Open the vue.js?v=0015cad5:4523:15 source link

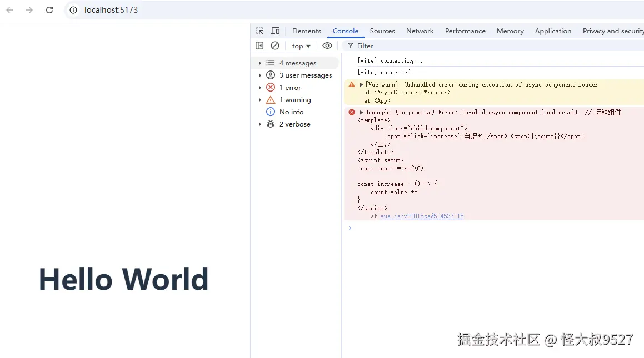click(422, 216)
